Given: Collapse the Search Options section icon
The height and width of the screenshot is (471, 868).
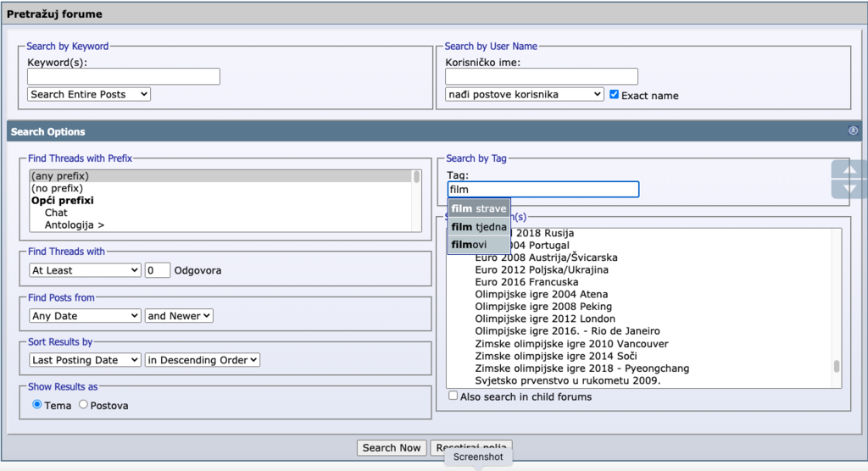Looking at the screenshot, I should (x=853, y=130).
